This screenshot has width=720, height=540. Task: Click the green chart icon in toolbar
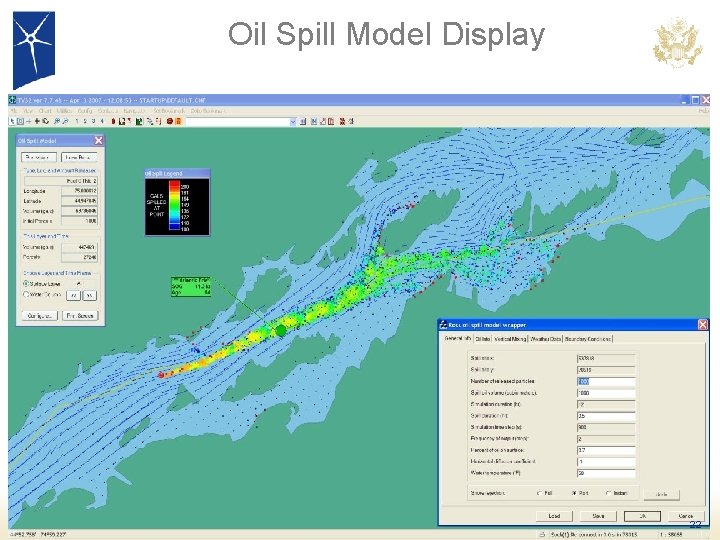(x=139, y=121)
